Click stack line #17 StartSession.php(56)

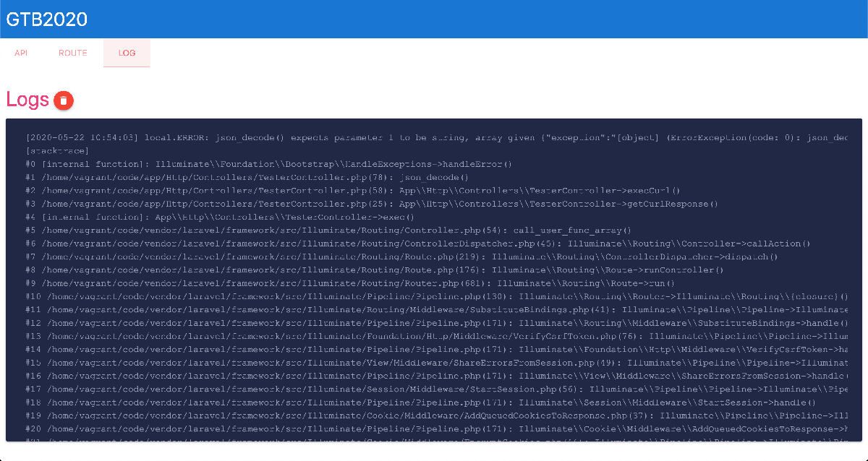[434, 389]
